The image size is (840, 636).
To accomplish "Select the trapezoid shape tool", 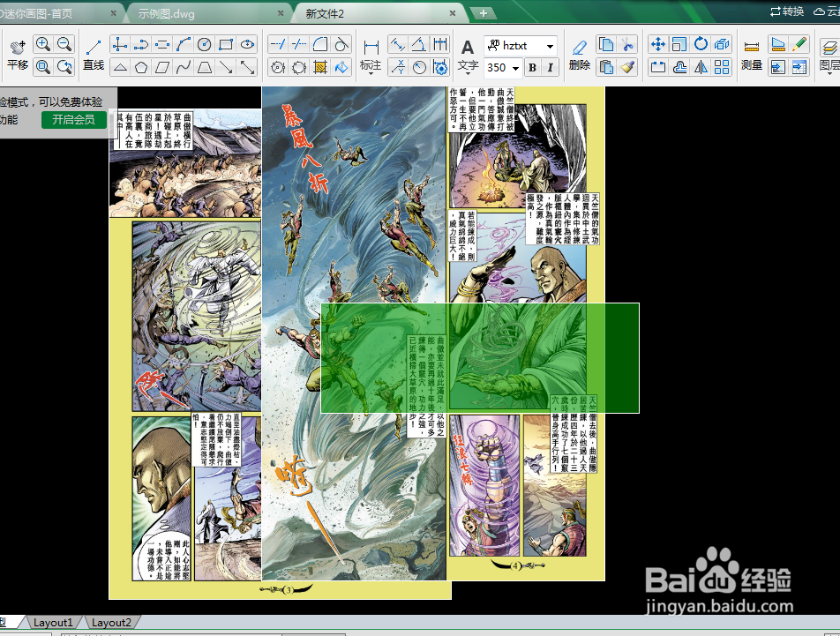I will 205,67.
